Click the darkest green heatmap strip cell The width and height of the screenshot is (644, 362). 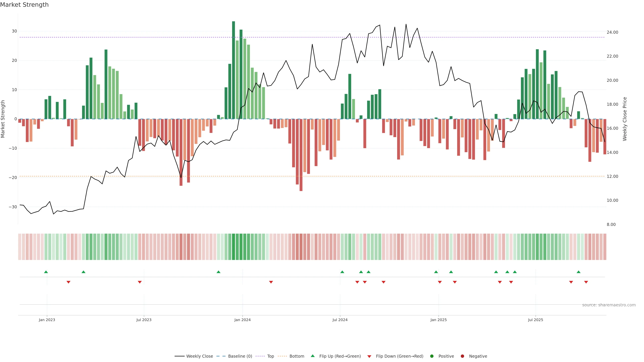[233, 247]
